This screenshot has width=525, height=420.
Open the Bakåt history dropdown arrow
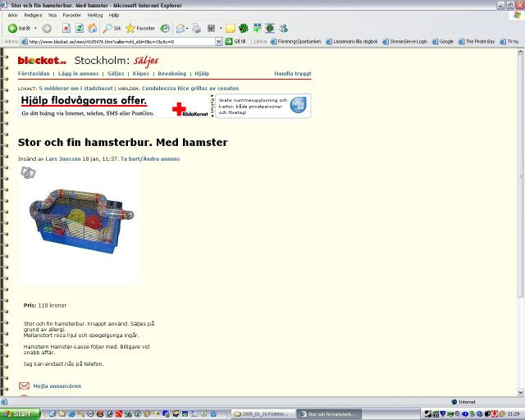click(35, 29)
